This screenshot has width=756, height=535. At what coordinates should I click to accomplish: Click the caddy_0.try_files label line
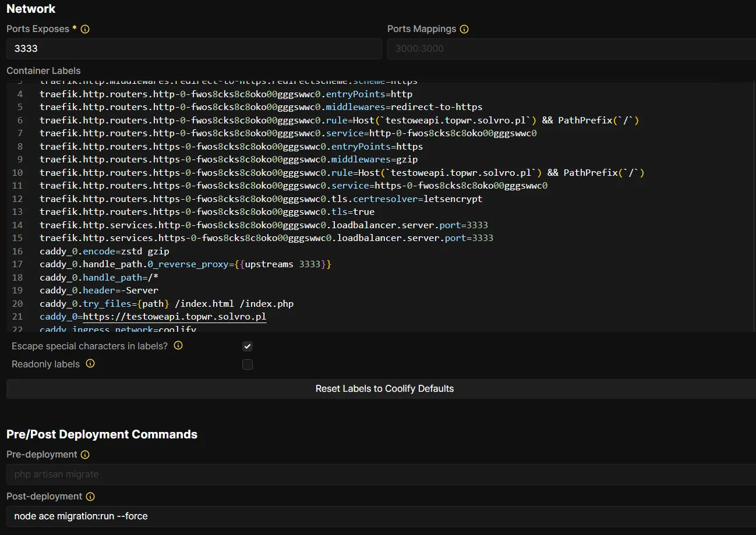coord(167,304)
